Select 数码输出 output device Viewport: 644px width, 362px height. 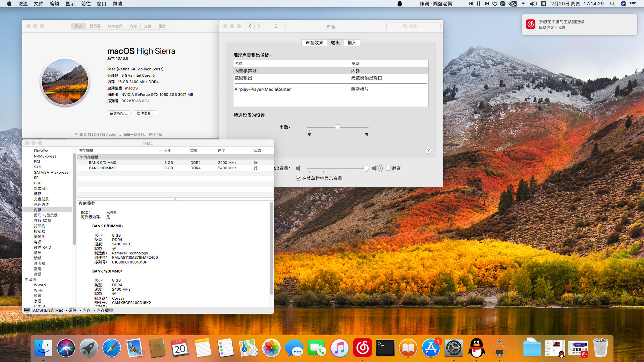point(331,78)
